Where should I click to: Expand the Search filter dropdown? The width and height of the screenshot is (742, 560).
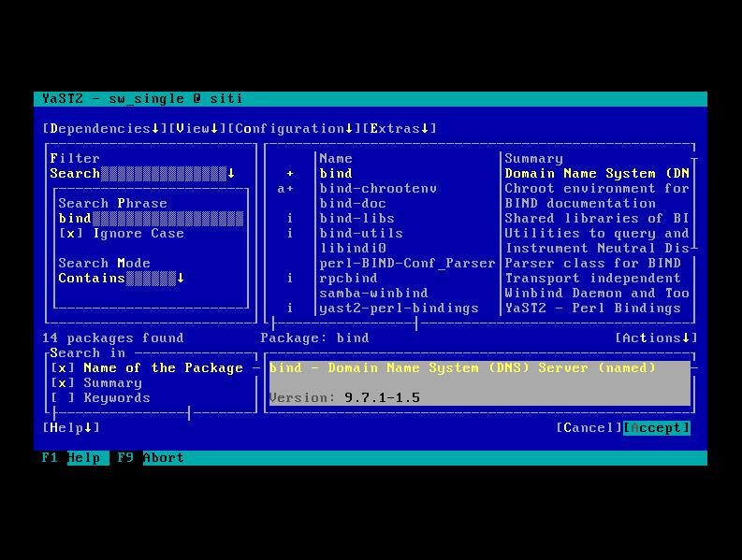pyautogui.click(x=142, y=174)
